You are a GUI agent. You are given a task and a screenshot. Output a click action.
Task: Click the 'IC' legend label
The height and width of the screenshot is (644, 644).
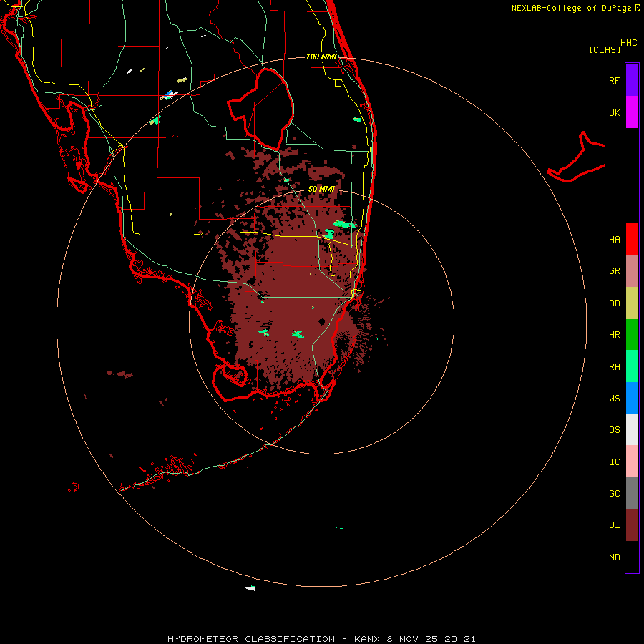615,462
